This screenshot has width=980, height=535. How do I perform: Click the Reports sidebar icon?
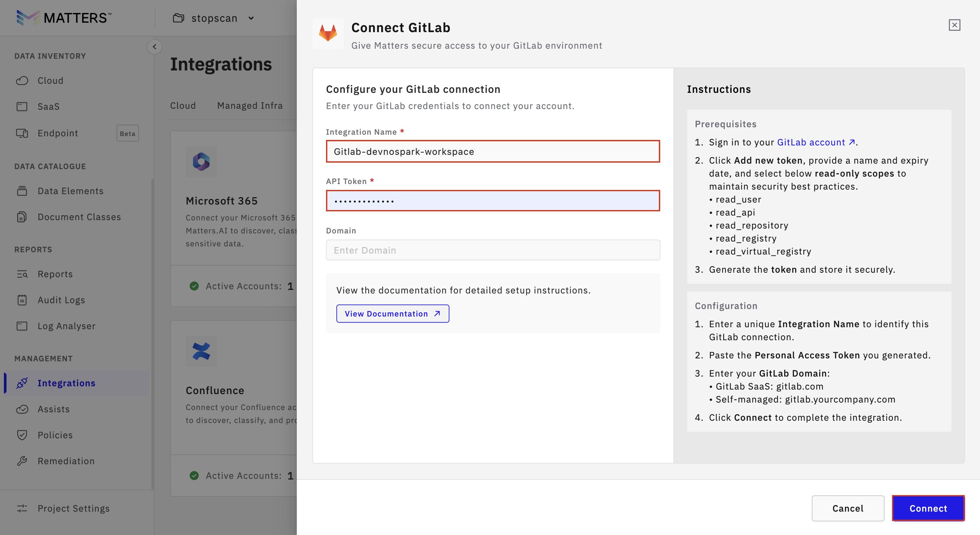pos(22,274)
